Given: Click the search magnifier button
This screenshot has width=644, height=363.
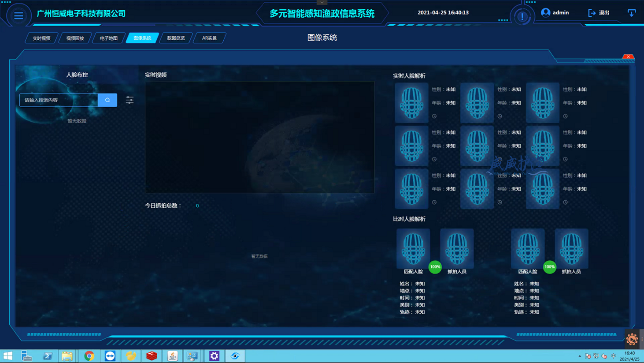Looking at the screenshot, I should pos(107,100).
